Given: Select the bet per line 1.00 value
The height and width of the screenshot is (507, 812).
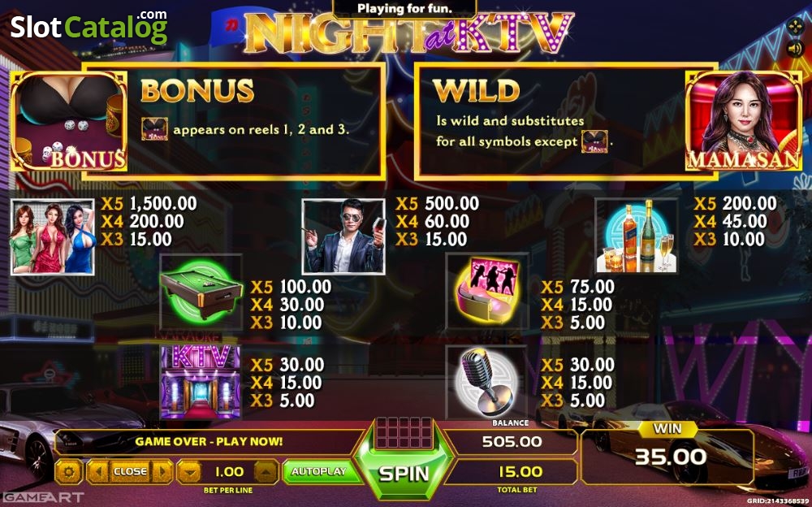Looking at the screenshot, I should (x=228, y=472).
